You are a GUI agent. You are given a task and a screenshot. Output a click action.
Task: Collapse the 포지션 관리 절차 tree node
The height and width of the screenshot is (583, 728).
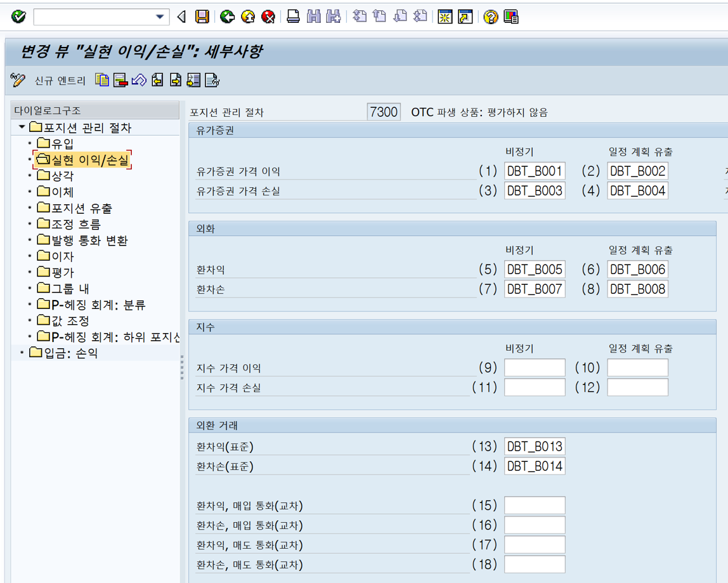pos(22,127)
